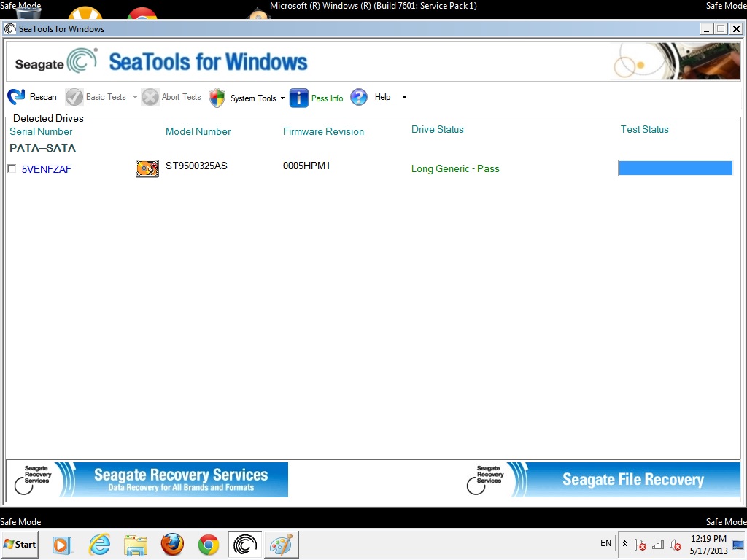
Task: Click the Start button
Action: point(20,544)
